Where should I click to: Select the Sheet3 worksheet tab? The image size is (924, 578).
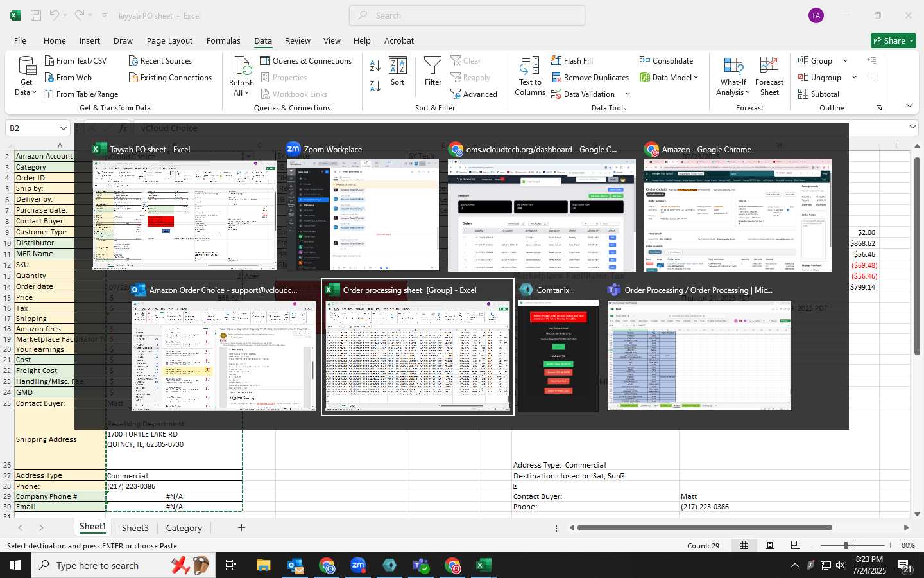[x=135, y=528]
